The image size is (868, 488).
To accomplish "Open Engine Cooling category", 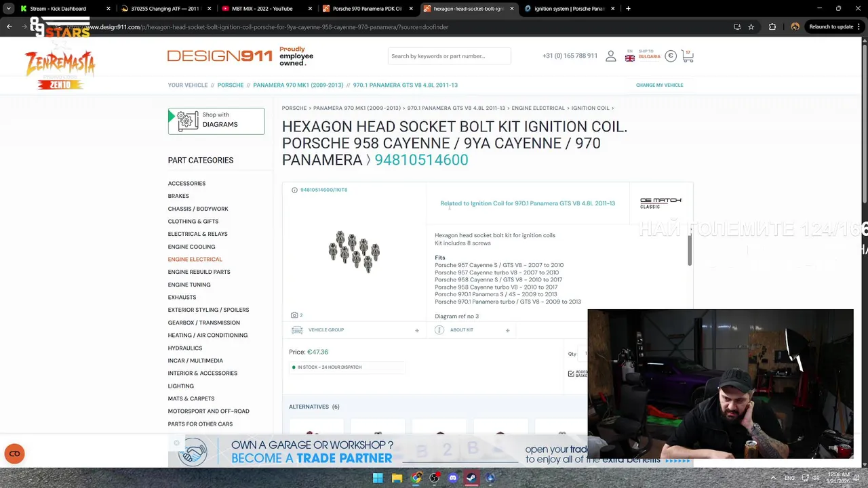I will coord(191,247).
